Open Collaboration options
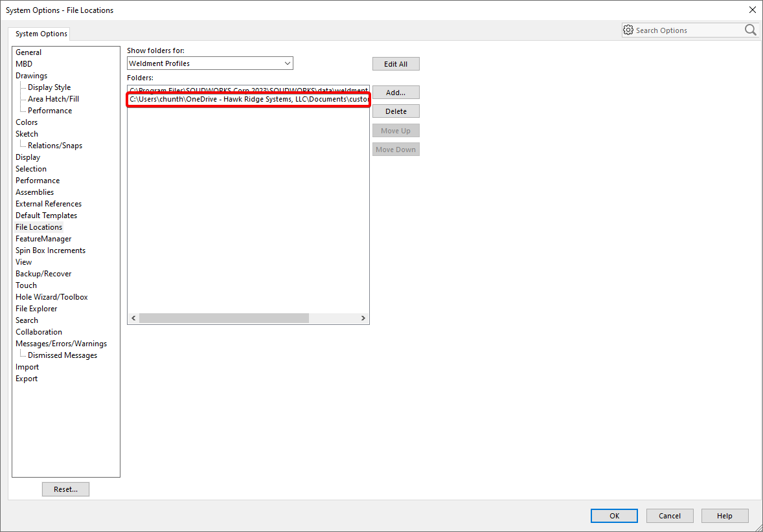 pos(38,333)
